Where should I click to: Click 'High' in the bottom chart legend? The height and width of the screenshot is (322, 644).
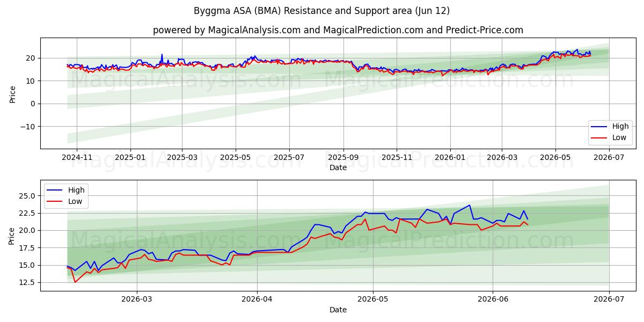[76, 190]
